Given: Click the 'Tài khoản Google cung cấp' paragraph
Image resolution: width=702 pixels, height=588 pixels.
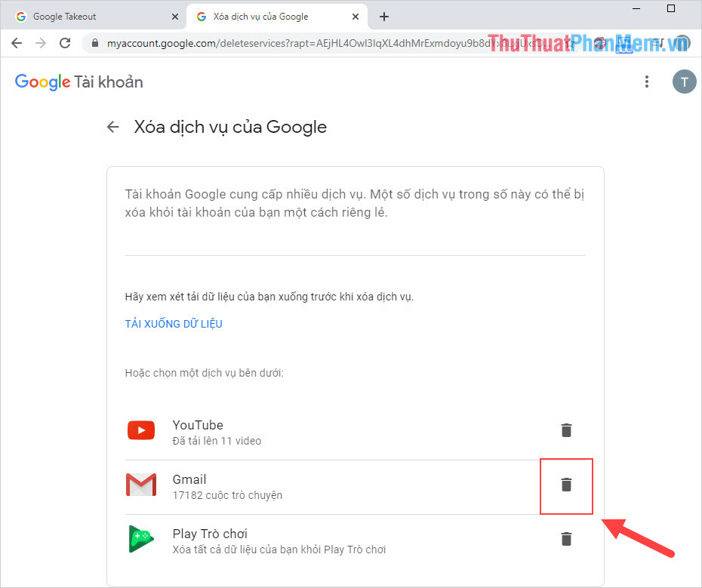Looking at the screenshot, I should tap(355, 203).
